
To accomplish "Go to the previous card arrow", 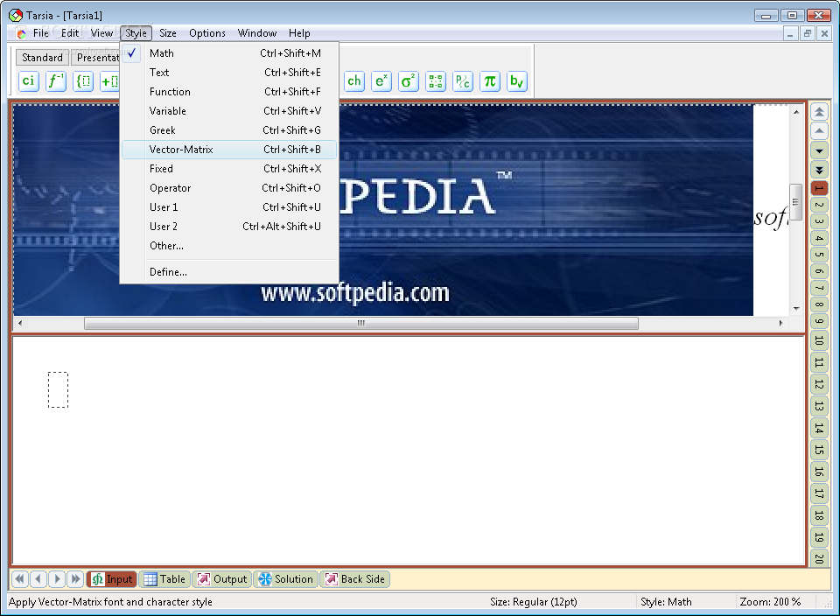I will [x=38, y=579].
